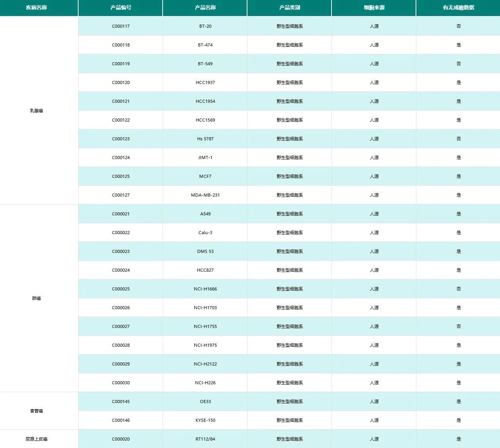Select the 细胞来源 column header

pos(374,7)
